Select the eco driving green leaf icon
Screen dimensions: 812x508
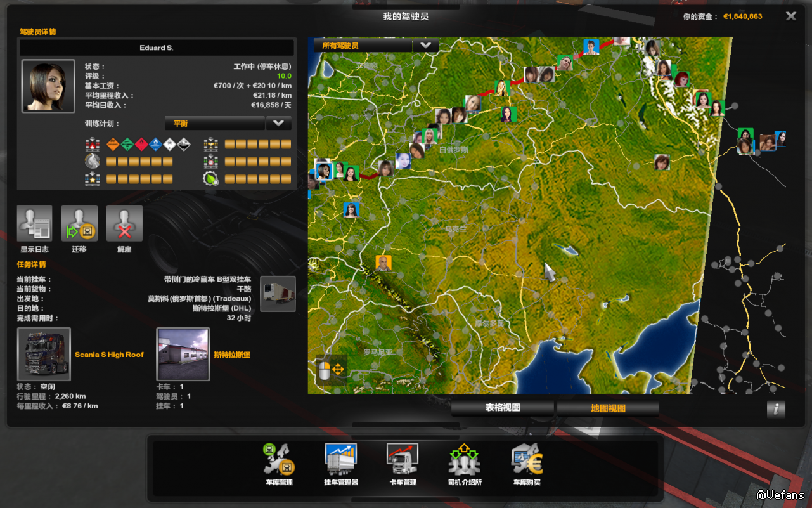[x=210, y=179]
